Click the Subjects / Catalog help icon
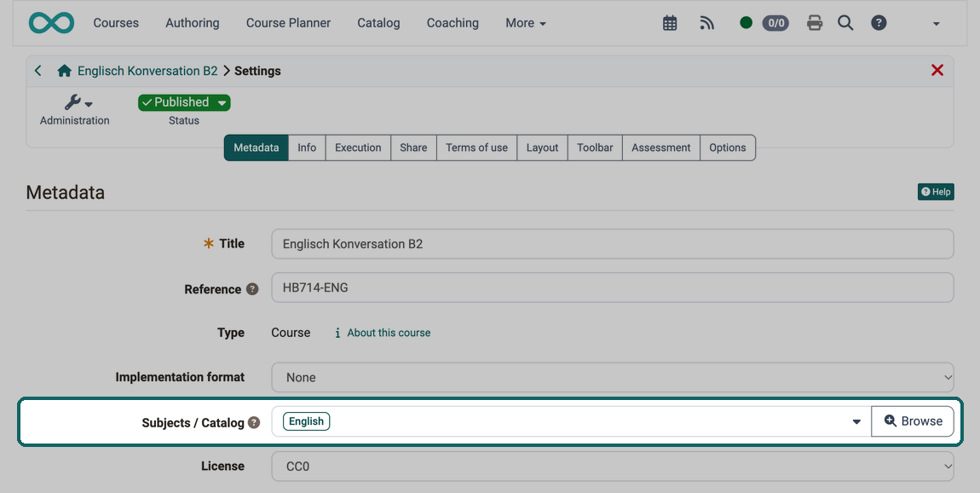 (x=254, y=422)
